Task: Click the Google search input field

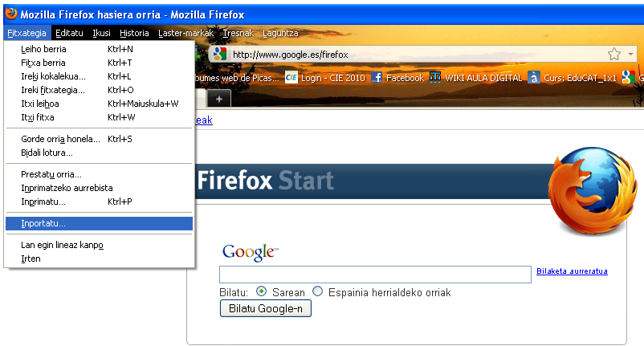Action: tap(375, 275)
